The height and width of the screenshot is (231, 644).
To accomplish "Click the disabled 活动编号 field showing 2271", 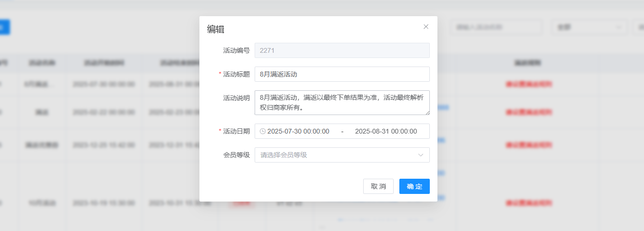I will click(342, 50).
